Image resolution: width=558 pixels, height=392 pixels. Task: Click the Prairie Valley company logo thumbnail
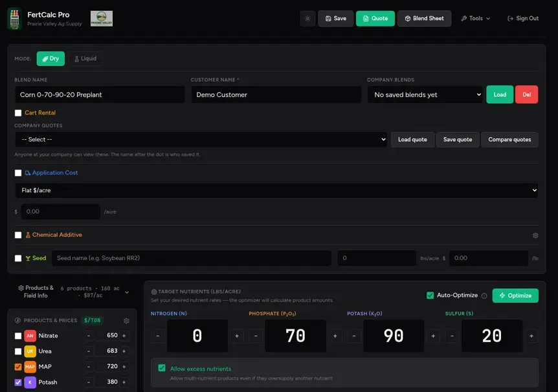102,19
